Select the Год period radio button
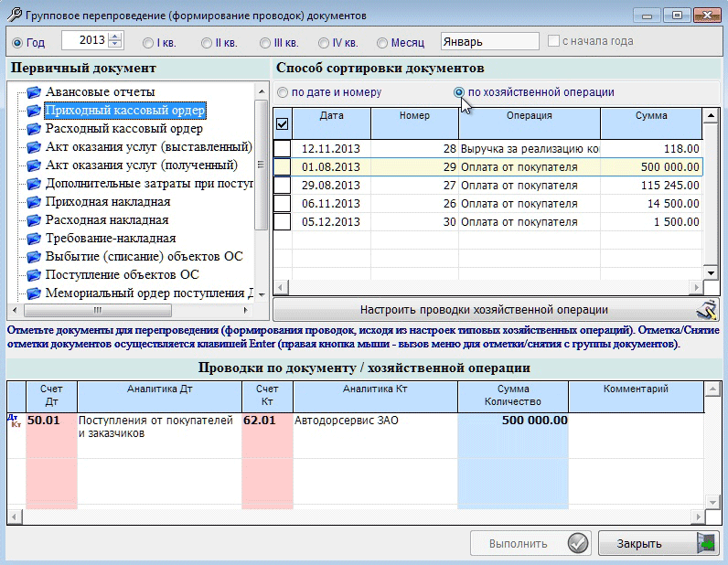The image size is (728, 565). (x=17, y=43)
